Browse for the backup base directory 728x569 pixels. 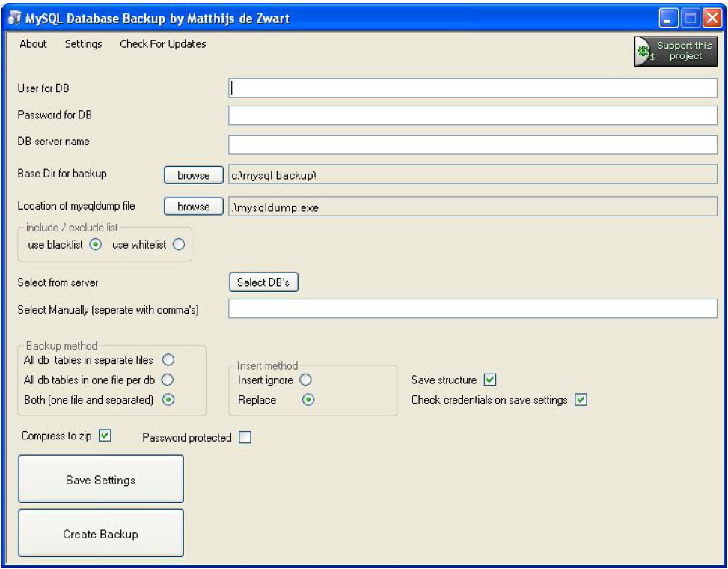tap(194, 175)
